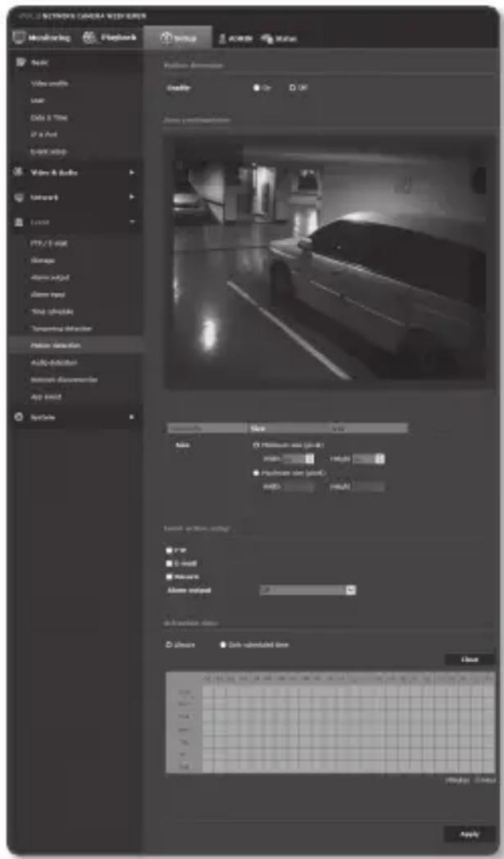Select Only scheduled time radio
Viewport: 504px width, 859px height.
point(223,645)
